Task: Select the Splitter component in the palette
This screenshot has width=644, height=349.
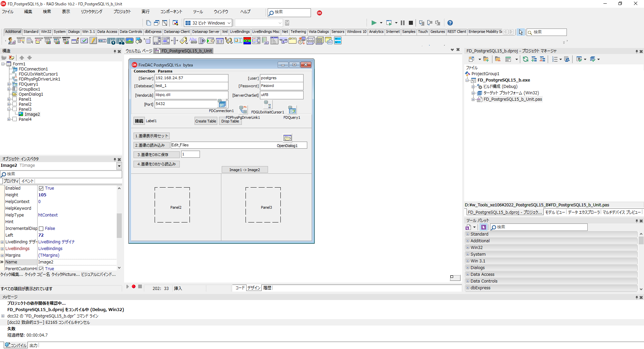Action: [x=174, y=41]
